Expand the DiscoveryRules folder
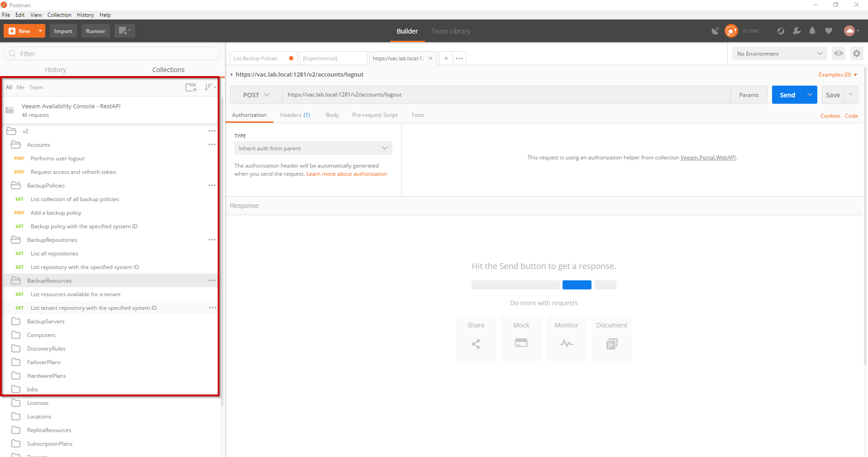 (46, 348)
